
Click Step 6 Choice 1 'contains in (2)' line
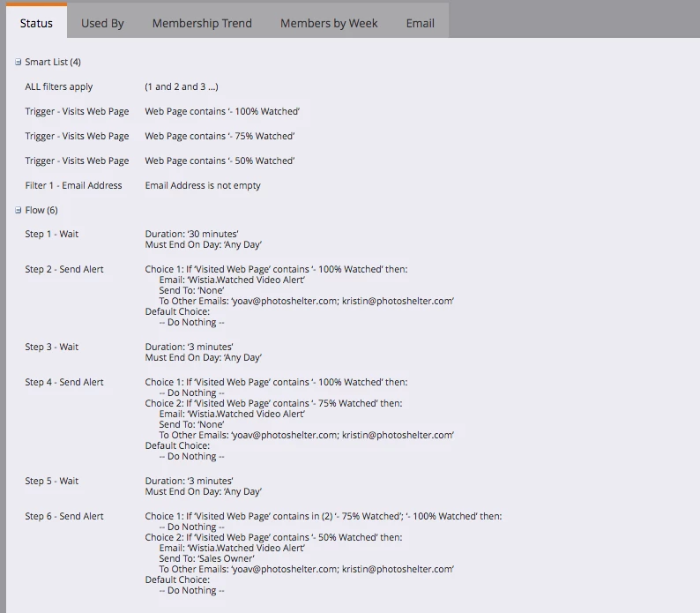coord(324,516)
